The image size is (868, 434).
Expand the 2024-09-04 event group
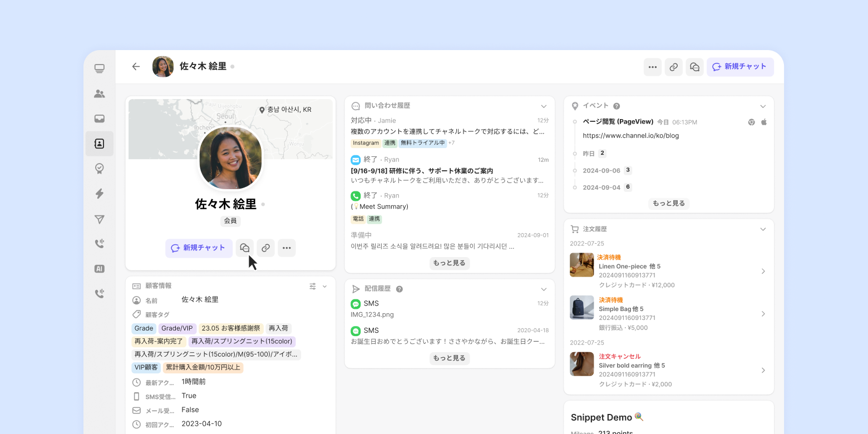(607, 188)
